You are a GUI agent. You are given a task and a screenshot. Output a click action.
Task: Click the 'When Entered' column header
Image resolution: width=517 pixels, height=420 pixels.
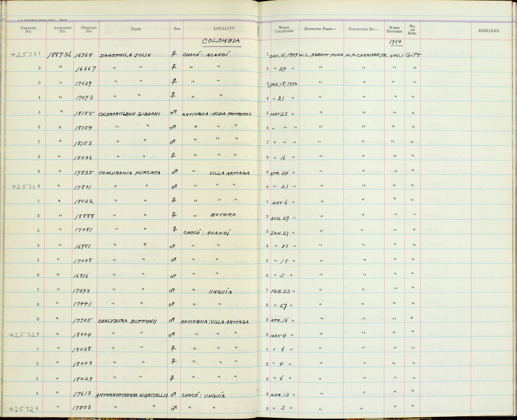pos(394,30)
